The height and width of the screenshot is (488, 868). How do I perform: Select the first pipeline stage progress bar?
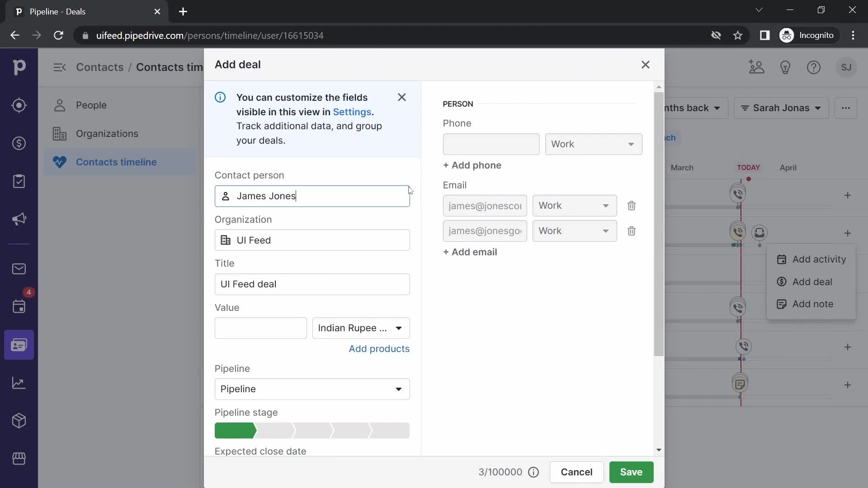tap(236, 430)
